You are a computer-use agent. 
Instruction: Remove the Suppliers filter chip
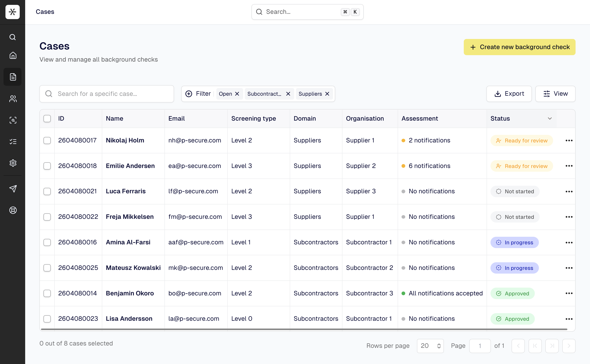point(327,94)
